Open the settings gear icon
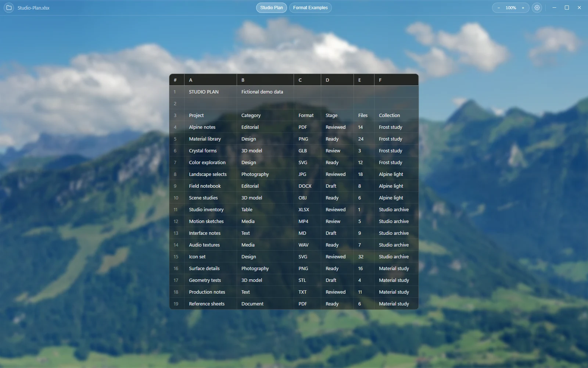 pyautogui.click(x=537, y=8)
